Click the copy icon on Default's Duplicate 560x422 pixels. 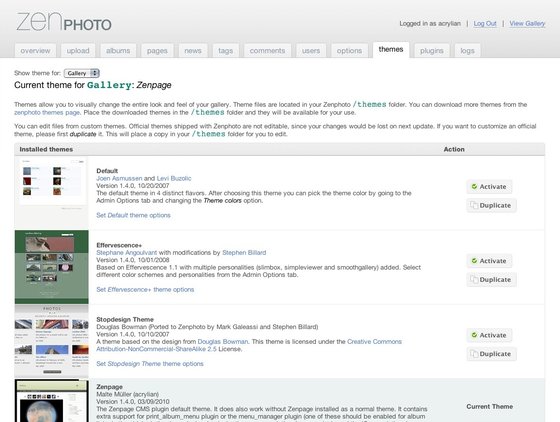(474, 205)
